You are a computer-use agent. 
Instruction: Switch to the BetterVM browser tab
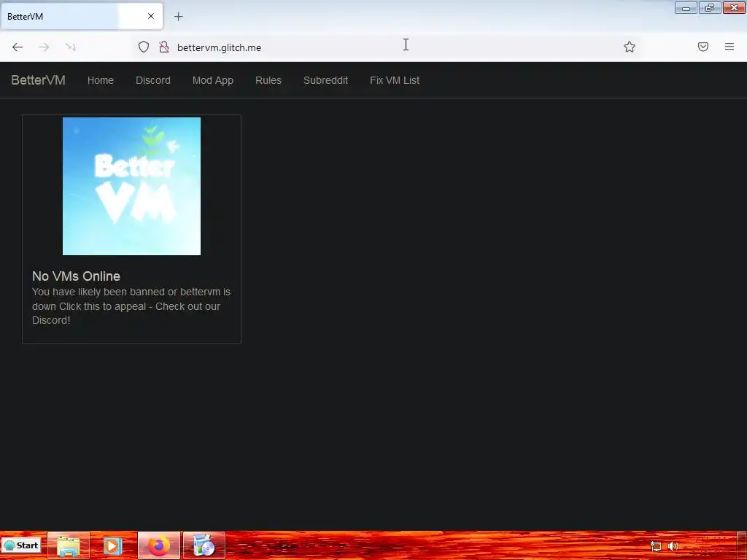82,17
